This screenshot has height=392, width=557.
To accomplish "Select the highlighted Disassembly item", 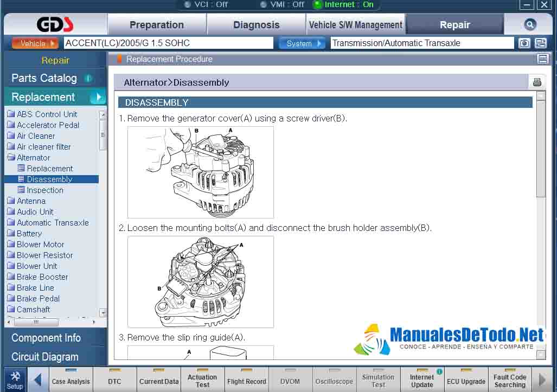I will tap(52, 179).
